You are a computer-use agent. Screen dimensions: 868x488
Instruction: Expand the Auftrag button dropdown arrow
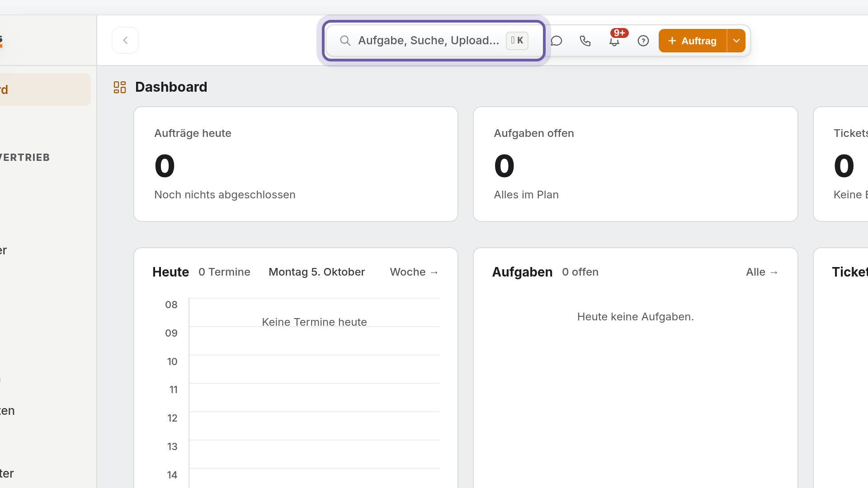[x=736, y=41]
